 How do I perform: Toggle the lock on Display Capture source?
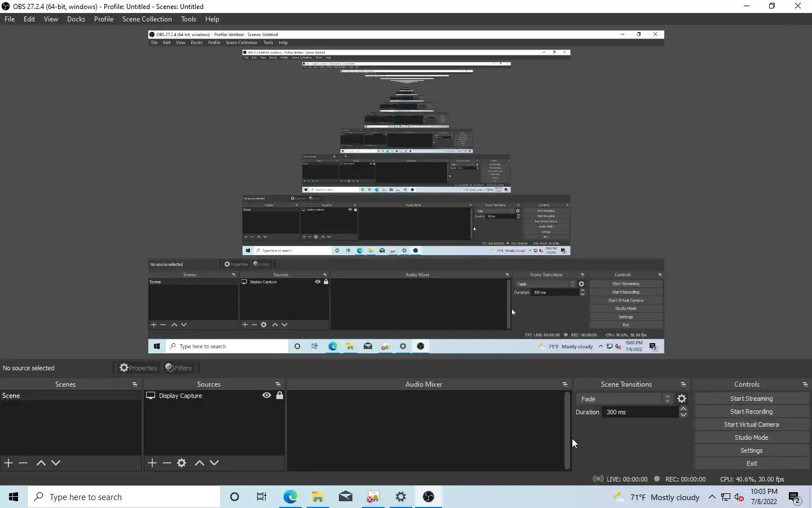point(280,396)
